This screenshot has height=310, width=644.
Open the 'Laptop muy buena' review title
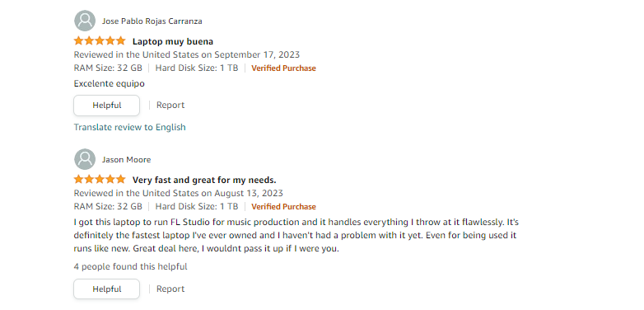172,41
